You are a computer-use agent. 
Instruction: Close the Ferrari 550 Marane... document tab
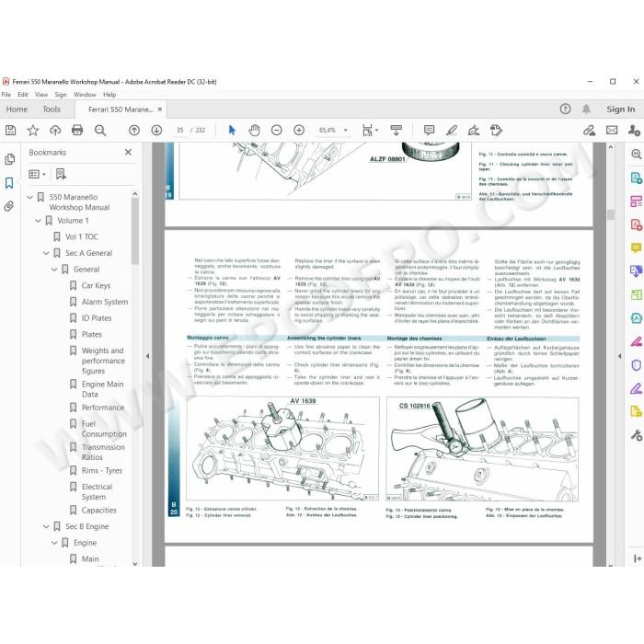(160, 109)
